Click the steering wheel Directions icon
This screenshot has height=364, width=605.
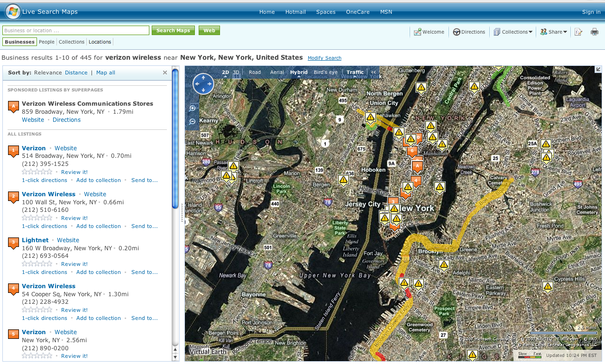[457, 32]
